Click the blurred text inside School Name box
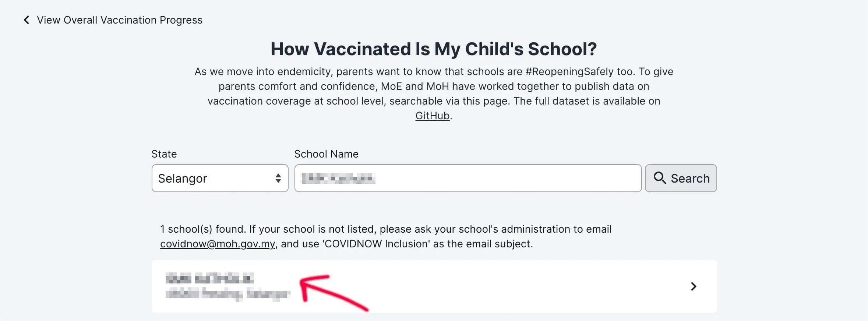 (x=338, y=179)
